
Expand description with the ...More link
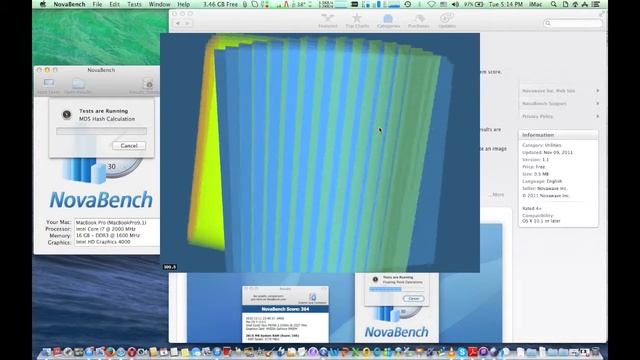tap(496, 195)
